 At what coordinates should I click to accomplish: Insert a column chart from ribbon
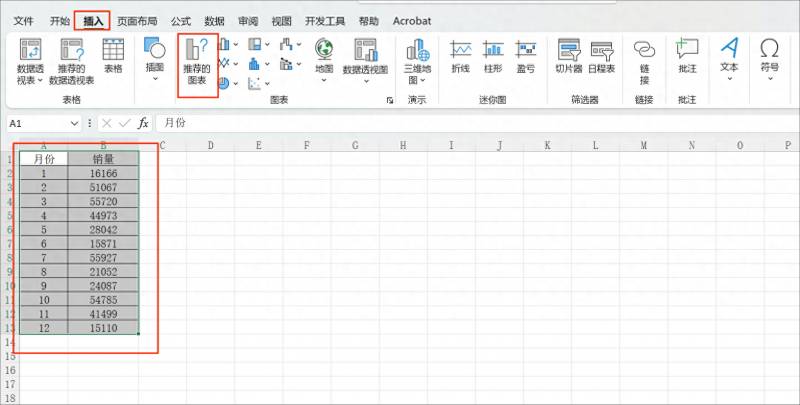click(x=224, y=44)
